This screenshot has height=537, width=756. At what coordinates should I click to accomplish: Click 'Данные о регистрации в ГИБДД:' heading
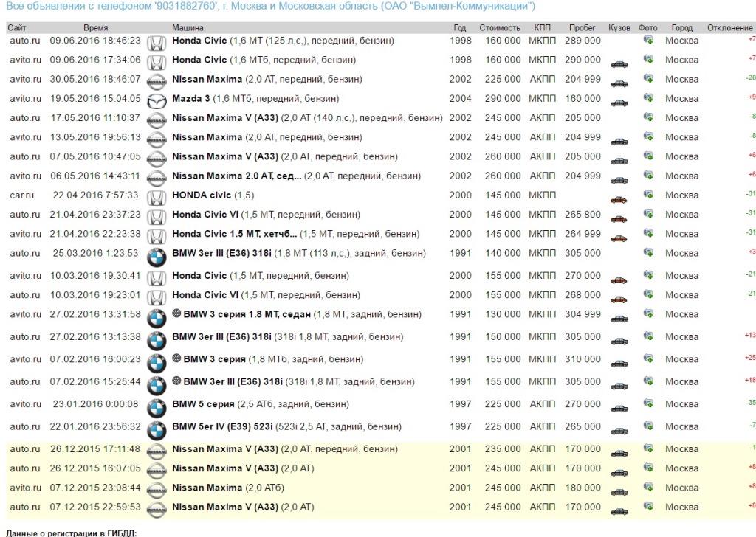point(72,533)
